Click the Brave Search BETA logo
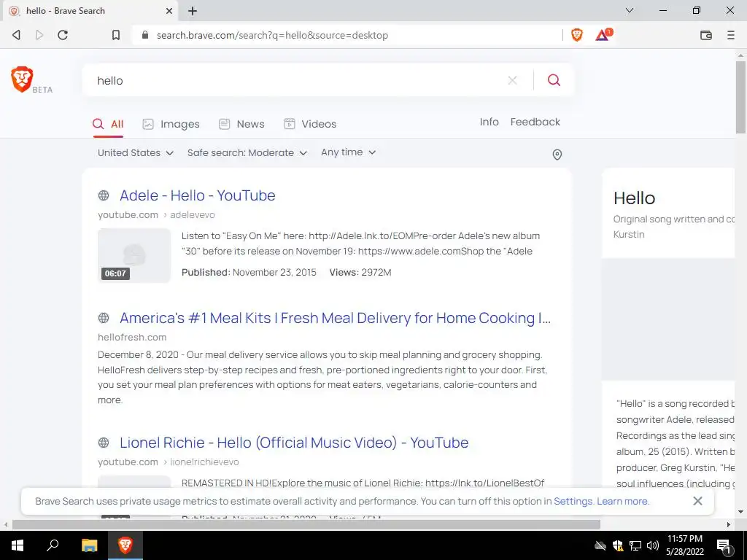Screen dimensions: 747x560 tap(31, 79)
